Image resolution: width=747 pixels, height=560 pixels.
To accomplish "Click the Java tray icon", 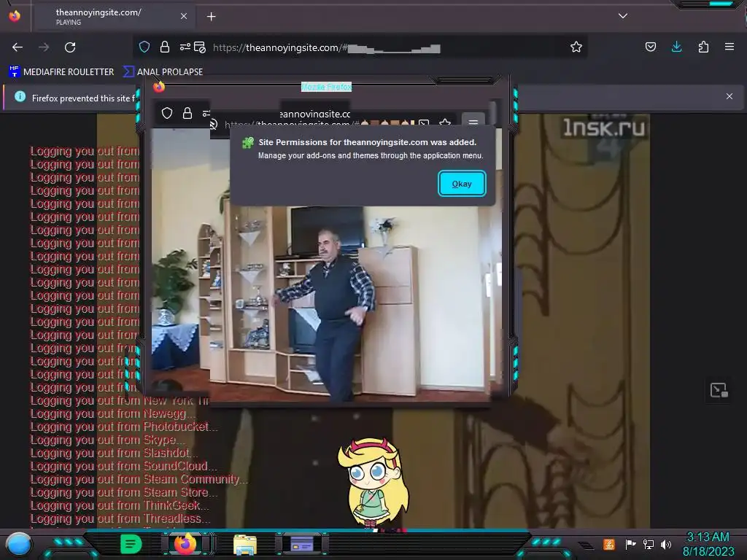I will pyautogui.click(x=609, y=544).
